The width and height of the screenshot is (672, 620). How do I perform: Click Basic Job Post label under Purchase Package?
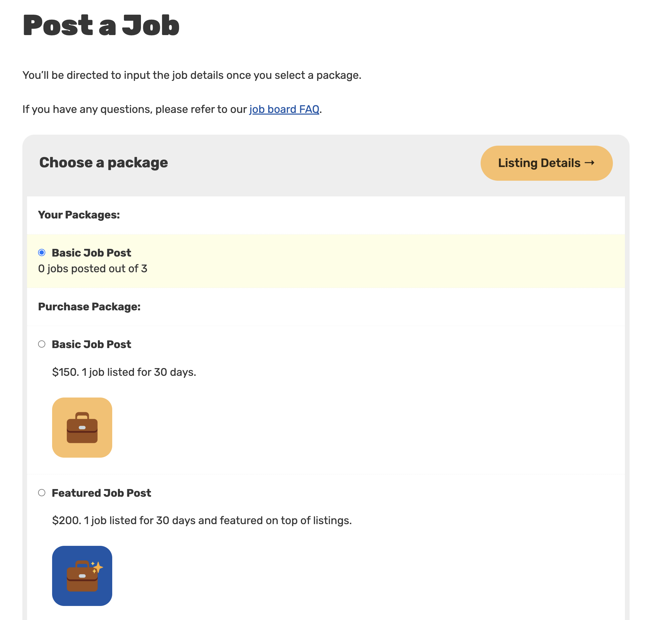(x=91, y=344)
